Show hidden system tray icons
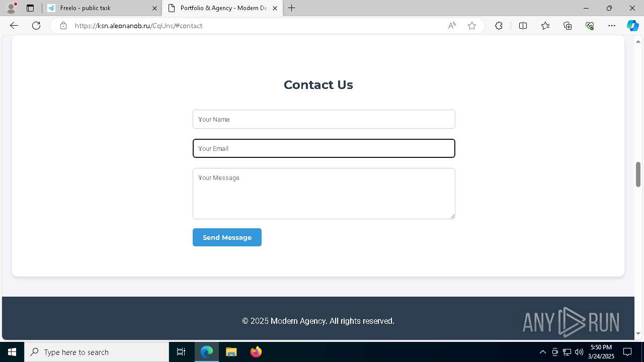Image resolution: width=644 pixels, height=362 pixels. click(x=542, y=352)
